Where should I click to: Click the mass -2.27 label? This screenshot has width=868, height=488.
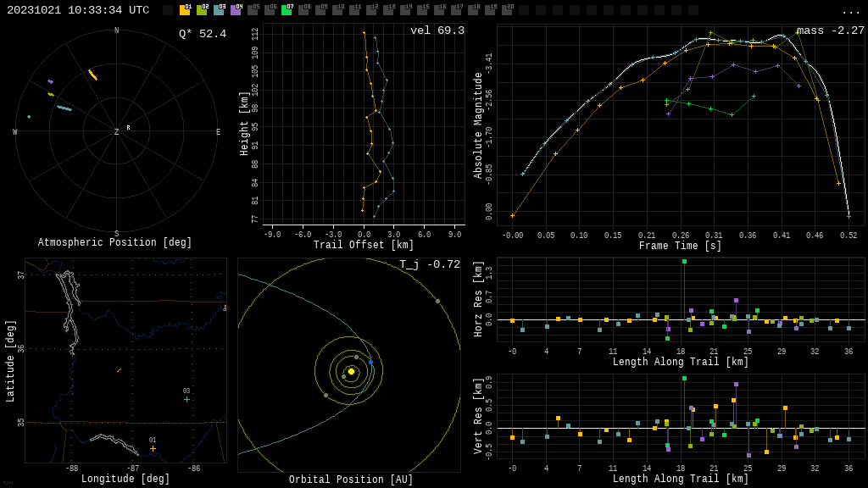[x=830, y=30]
